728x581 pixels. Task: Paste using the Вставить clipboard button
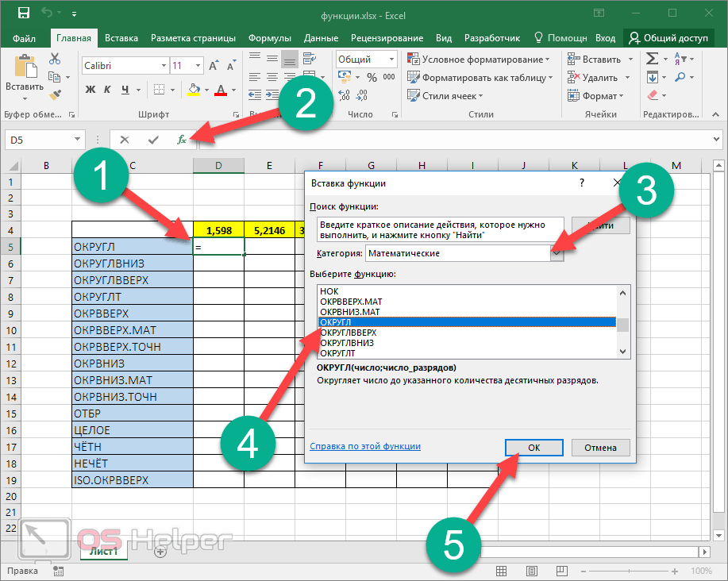pos(25,76)
